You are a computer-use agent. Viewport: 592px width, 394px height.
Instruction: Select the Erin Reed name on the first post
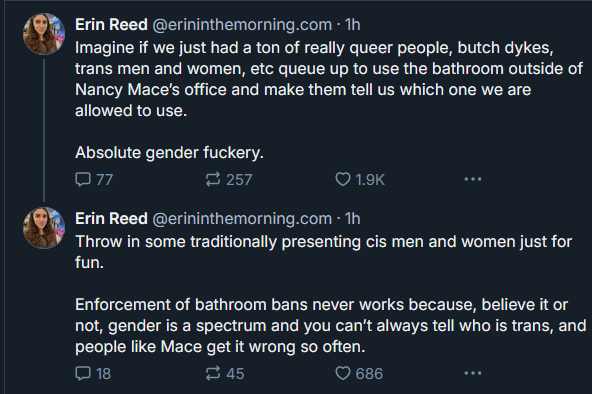111,25
